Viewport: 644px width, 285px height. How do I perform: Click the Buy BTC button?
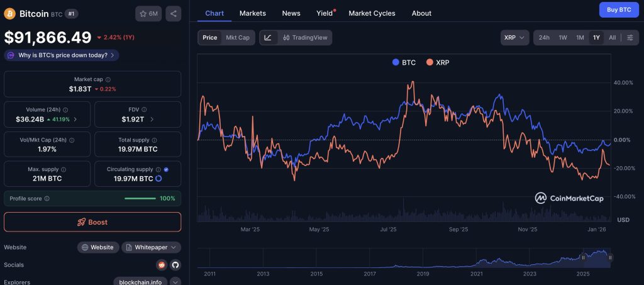pyautogui.click(x=619, y=9)
